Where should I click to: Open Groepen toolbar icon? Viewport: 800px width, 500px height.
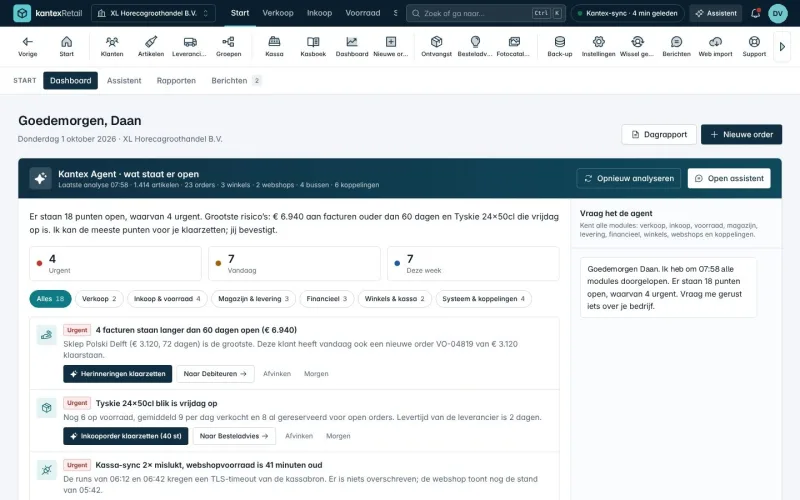pyautogui.click(x=228, y=46)
